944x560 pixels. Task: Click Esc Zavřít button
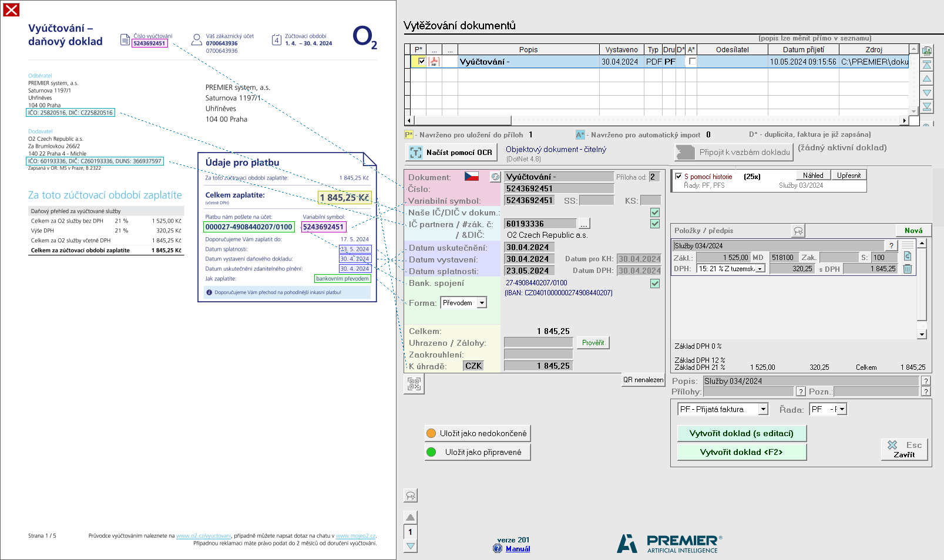pyautogui.click(x=904, y=450)
